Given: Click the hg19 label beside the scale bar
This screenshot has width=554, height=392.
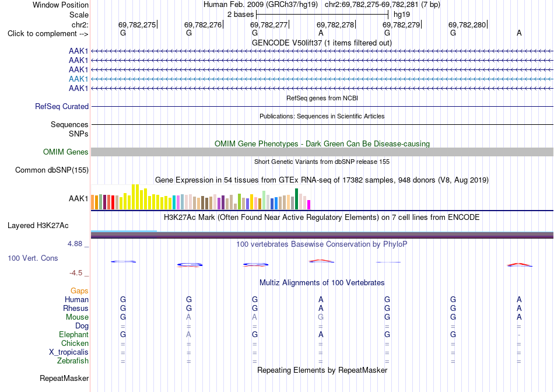Looking at the screenshot, I should coord(402,15).
